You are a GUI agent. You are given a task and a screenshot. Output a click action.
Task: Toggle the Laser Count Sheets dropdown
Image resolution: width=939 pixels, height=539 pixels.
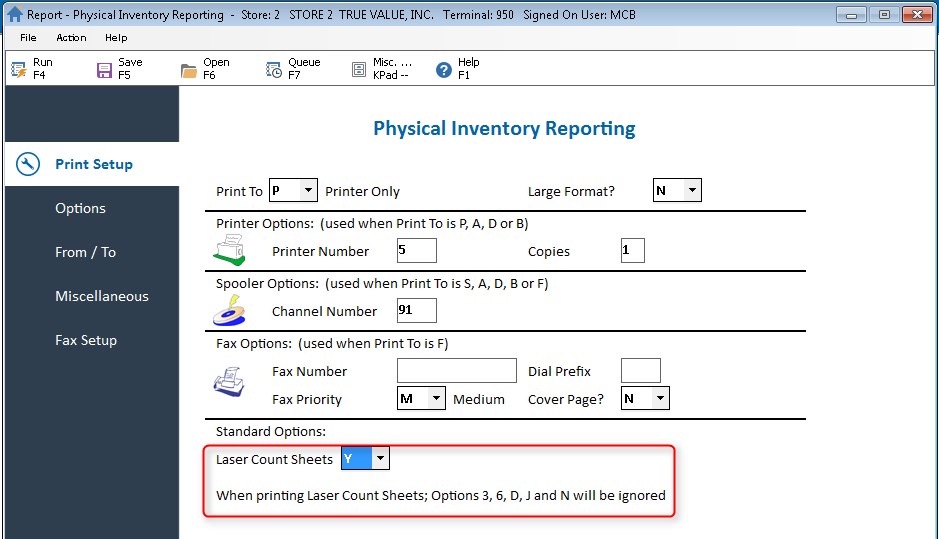point(380,459)
